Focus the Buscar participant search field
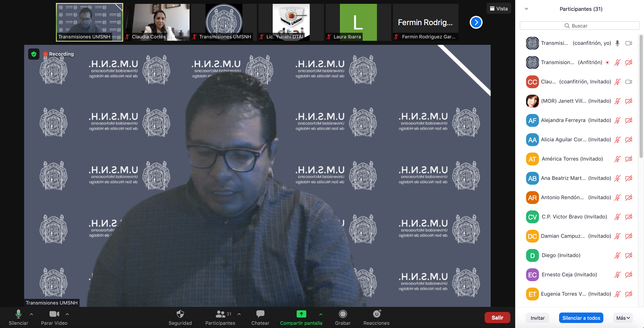644x328 pixels. coord(580,26)
